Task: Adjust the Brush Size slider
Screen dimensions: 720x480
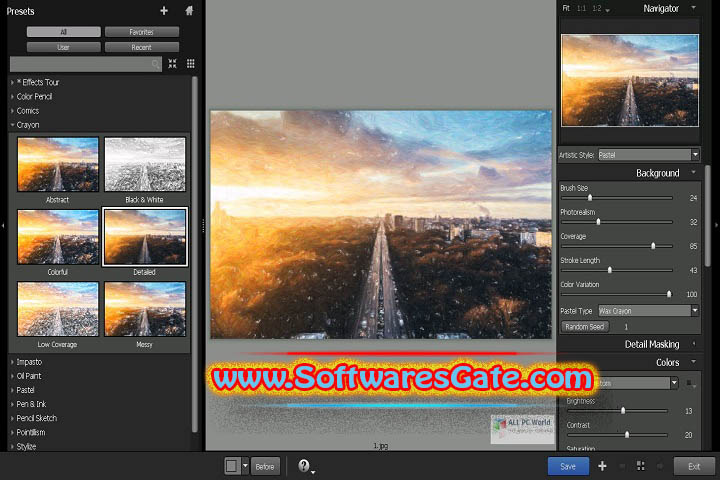Action: pos(590,198)
